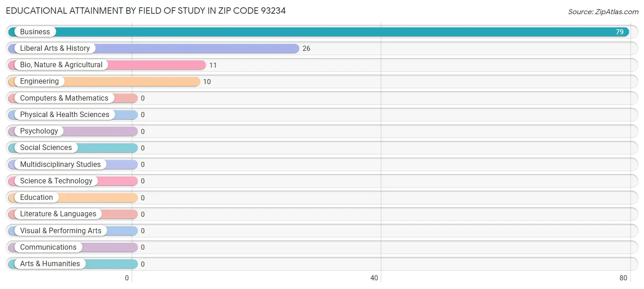Viewport: 644px width, 289px height.
Task: Click the Computers & Mathematics label
Action: tap(64, 98)
